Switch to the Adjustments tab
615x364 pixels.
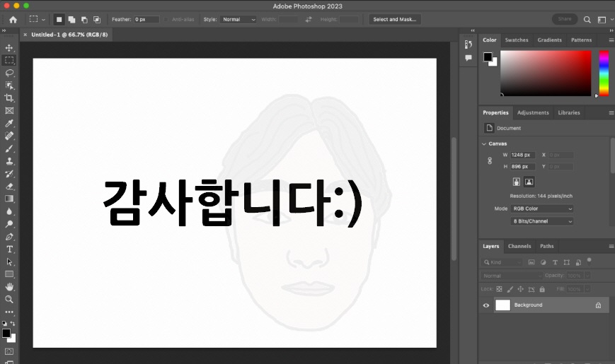point(533,112)
